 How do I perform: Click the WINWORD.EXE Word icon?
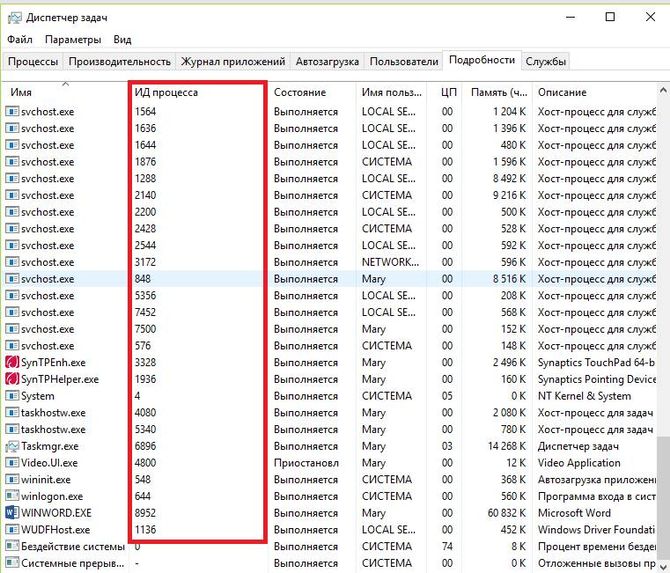tap(12, 513)
